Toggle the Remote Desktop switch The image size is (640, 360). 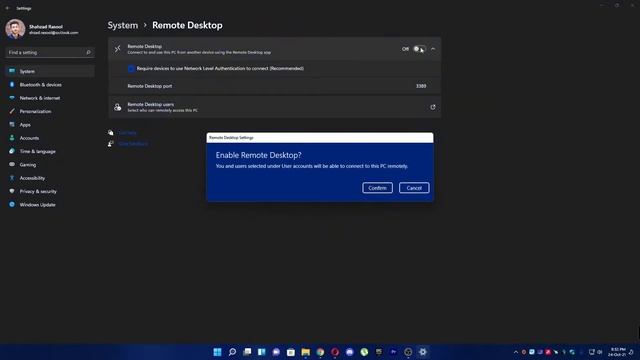pos(419,49)
